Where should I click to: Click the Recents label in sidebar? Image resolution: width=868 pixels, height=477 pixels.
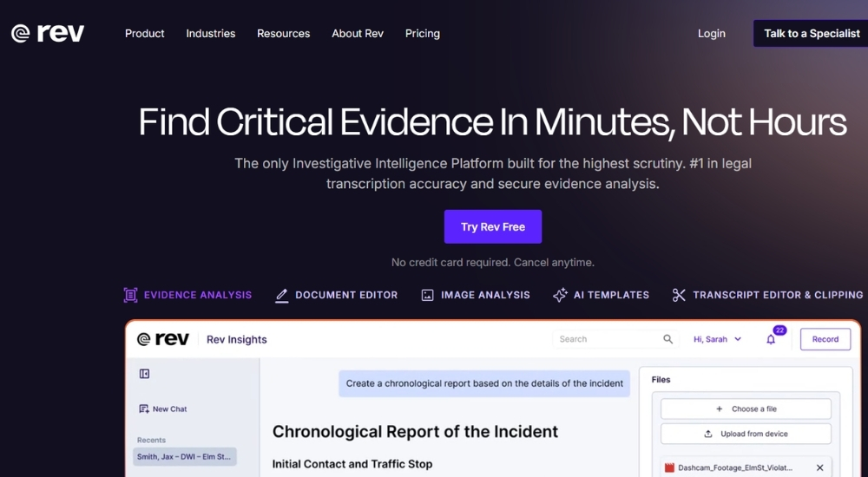pyautogui.click(x=151, y=440)
